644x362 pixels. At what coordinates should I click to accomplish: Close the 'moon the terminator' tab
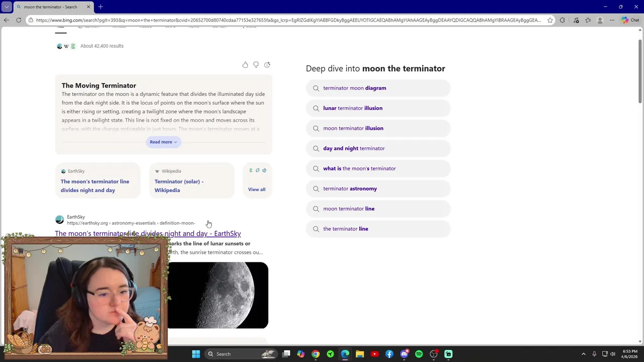pos(89,7)
